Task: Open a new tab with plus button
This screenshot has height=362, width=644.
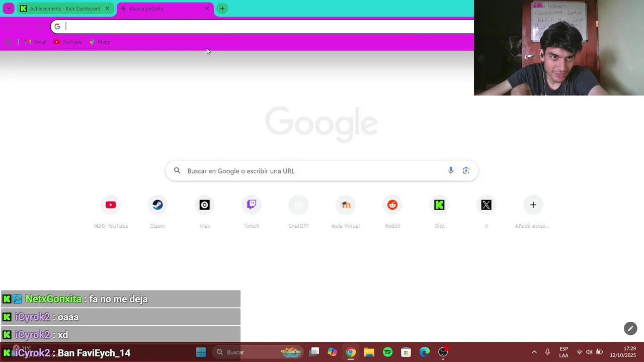Action: coord(222,9)
